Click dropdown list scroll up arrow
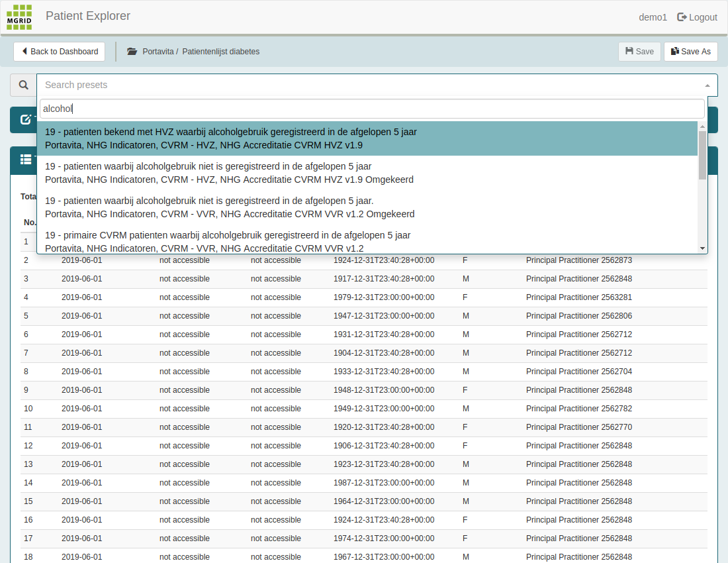Viewport: 728px width, 563px height. tap(702, 127)
